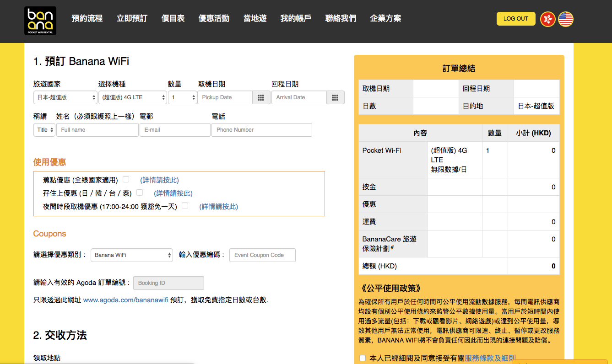
Task: Focus the Pickup Date field
Action: pos(225,97)
